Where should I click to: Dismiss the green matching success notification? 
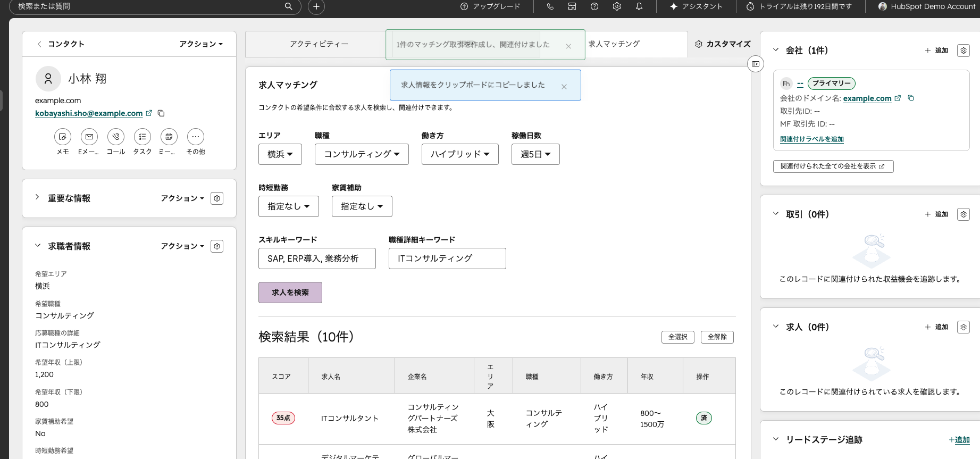pos(568,46)
